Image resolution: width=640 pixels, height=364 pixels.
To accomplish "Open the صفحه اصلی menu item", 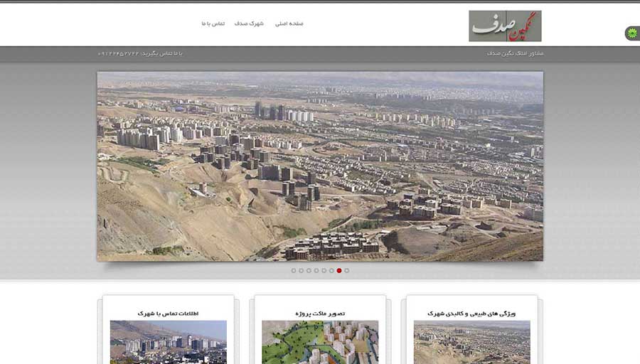I will point(289,23).
